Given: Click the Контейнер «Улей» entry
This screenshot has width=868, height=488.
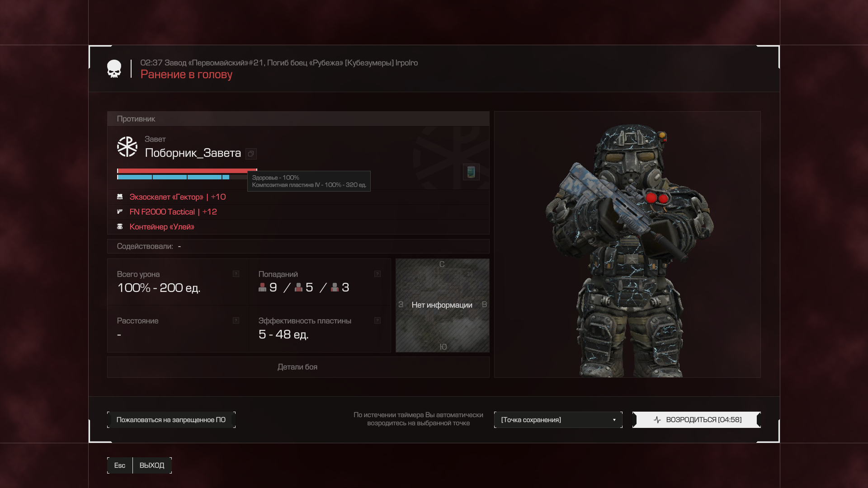Looking at the screenshot, I should pyautogui.click(x=162, y=227).
